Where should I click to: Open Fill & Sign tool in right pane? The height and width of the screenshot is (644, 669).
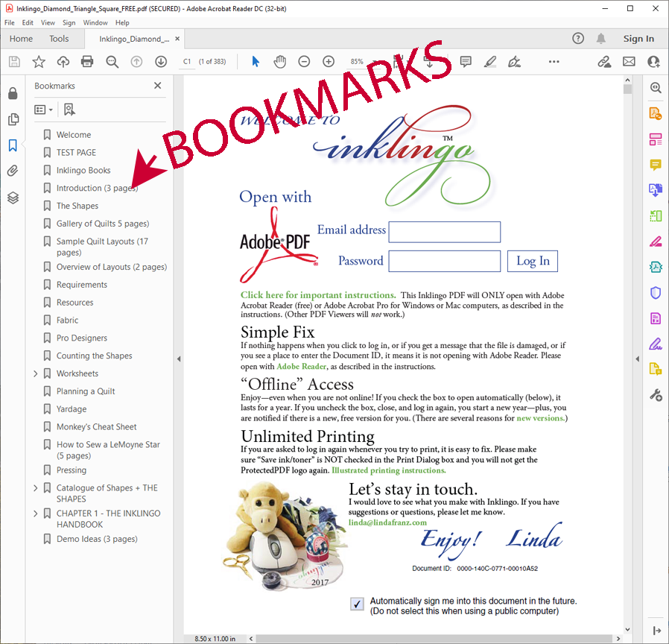pos(656,344)
